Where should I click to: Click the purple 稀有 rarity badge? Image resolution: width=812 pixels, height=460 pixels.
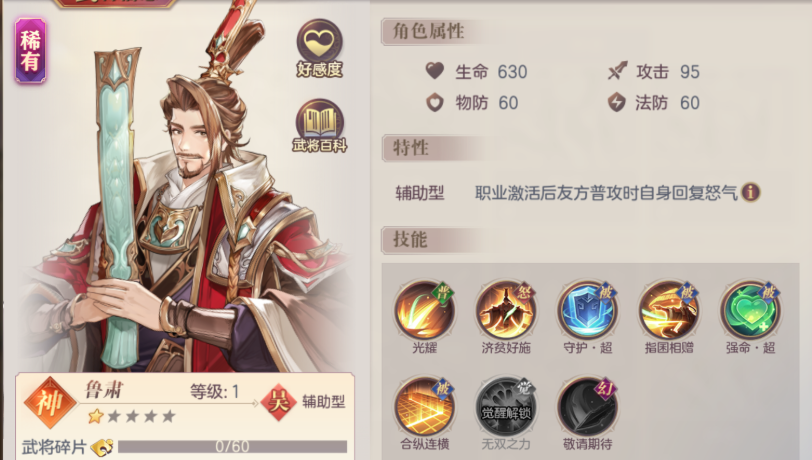pyautogui.click(x=31, y=51)
